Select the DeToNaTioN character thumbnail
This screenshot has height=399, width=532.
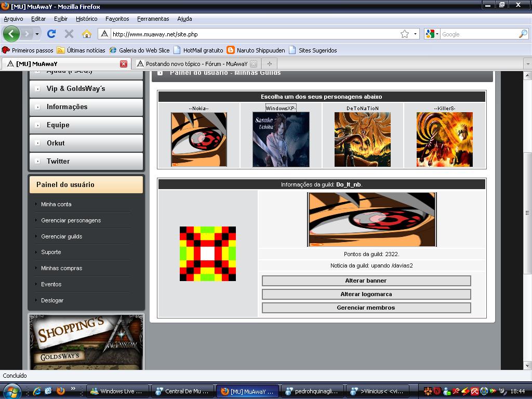click(x=363, y=139)
